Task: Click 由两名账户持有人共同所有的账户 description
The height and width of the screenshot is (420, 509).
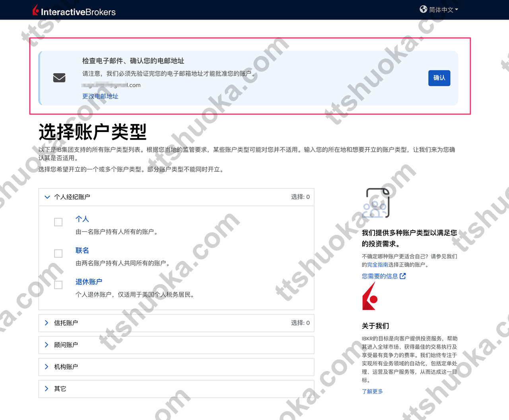Action: point(123,263)
